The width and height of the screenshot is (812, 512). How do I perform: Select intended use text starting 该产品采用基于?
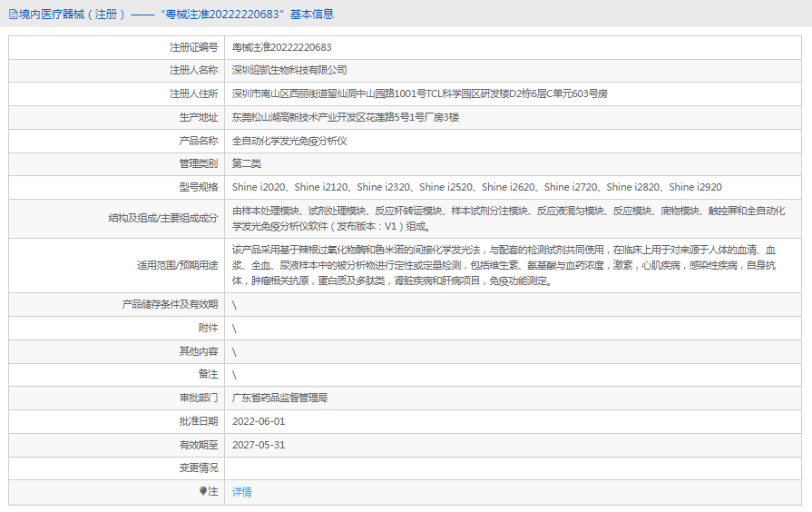[504, 265]
